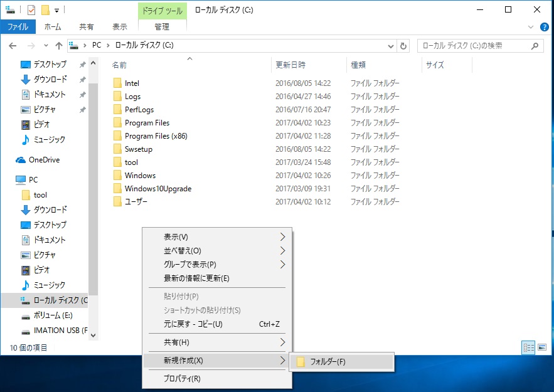Image resolution: width=554 pixels, height=392 pixels.
Task: Expand the address bar history dropdown
Action: (391, 46)
